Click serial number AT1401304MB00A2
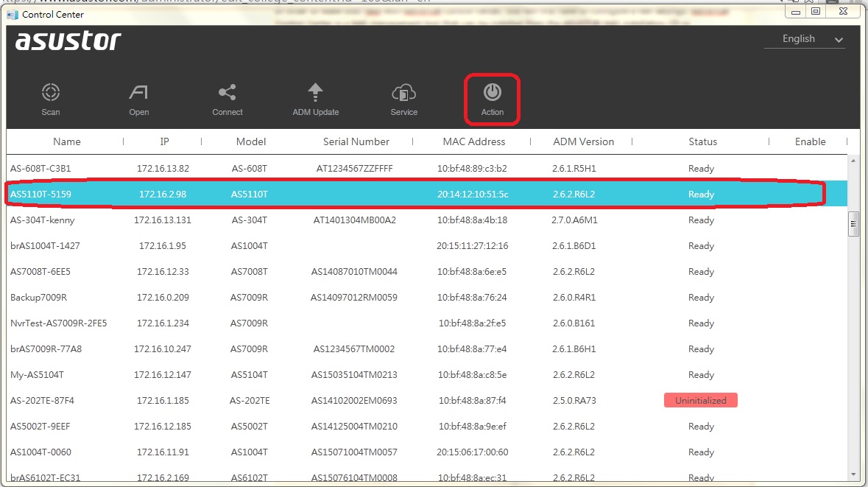The height and width of the screenshot is (487, 868). tap(355, 220)
